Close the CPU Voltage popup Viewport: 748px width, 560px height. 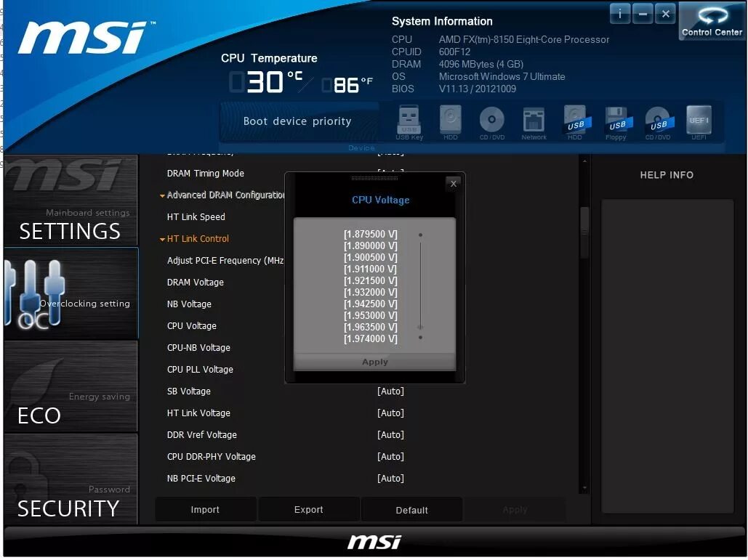pos(453,184)
